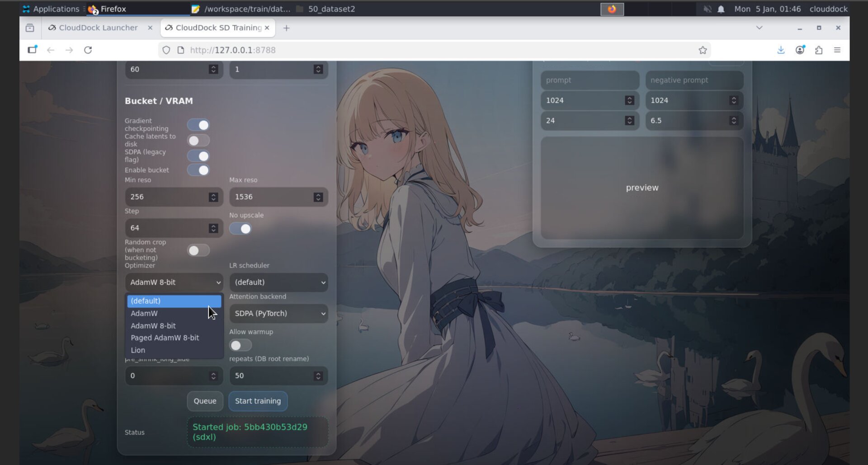The width and height of the screenshot is (868, 465).
Task: Click the tracking protection shield icon
Action: [166, 50]
